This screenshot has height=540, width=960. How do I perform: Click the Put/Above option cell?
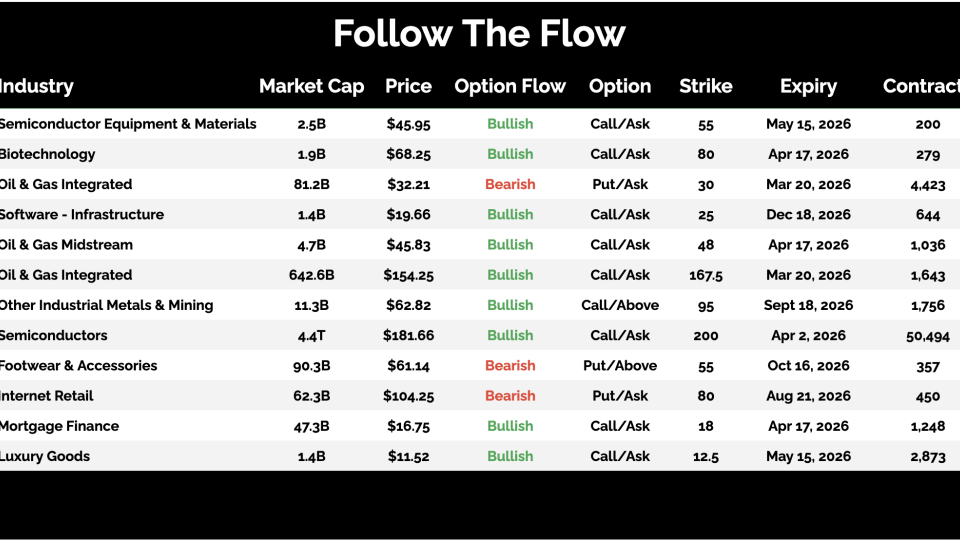[x=620, y=365]
